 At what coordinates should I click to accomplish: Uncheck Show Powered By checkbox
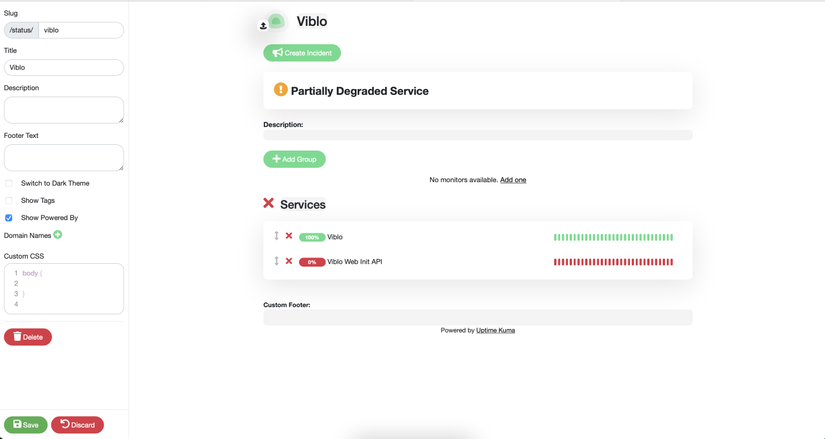coord(9,217)
